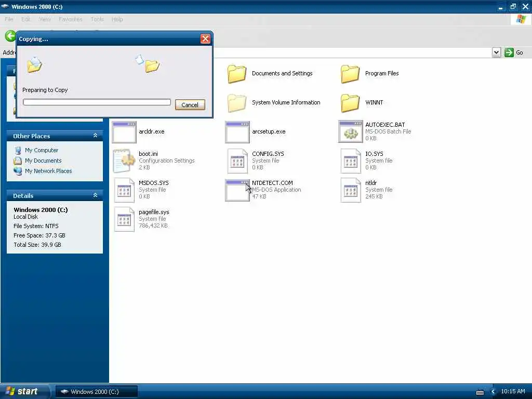Screen dimensions: 532x399
Task: Click the My Documents icon in Other Places
Action: [18, 161]
